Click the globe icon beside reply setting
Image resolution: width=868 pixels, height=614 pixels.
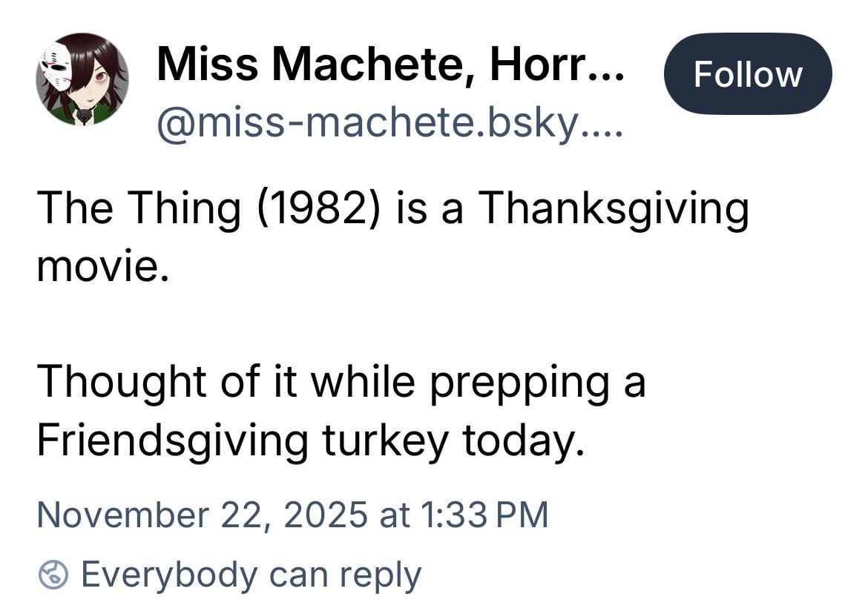pos(53,575)
